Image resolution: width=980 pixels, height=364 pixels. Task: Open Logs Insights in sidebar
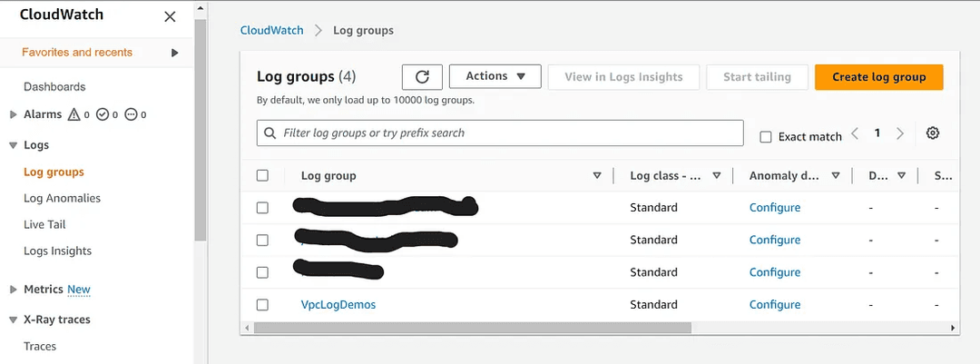click(x=57, y=251)
